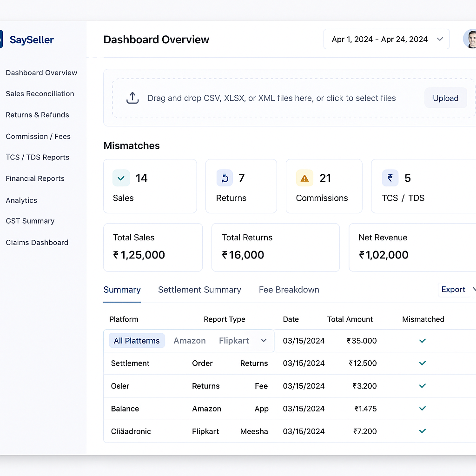The width and height of the screenshot is (476, 476).
Task: Expand the Settlement row chevron
Action: coord(422,364)
